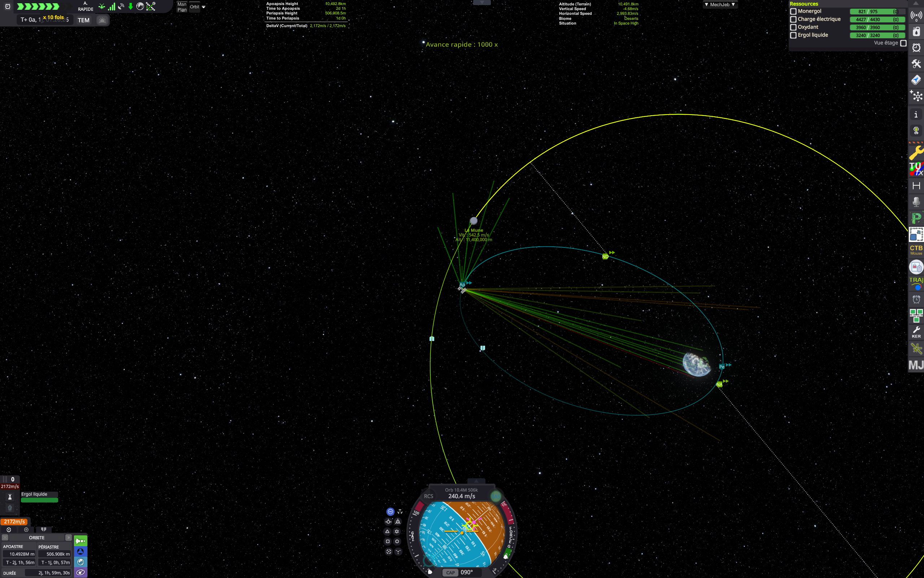
Task: Expand the navball top arrow tab
Action: [476, 481]
